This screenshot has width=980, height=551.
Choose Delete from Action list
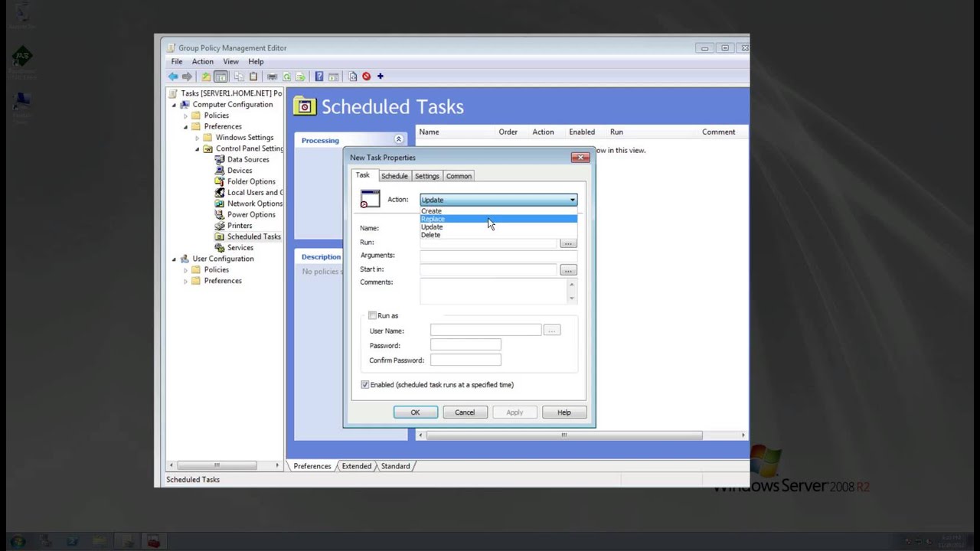coord(498,235)
